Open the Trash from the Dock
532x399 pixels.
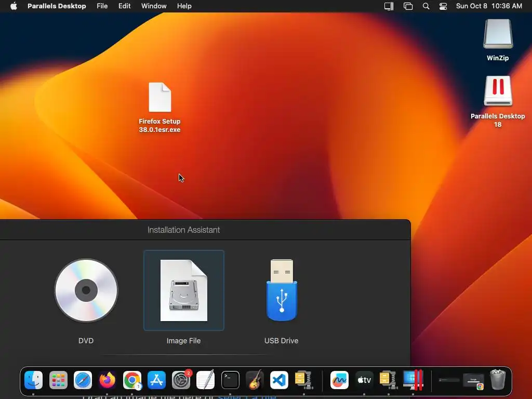498,380
